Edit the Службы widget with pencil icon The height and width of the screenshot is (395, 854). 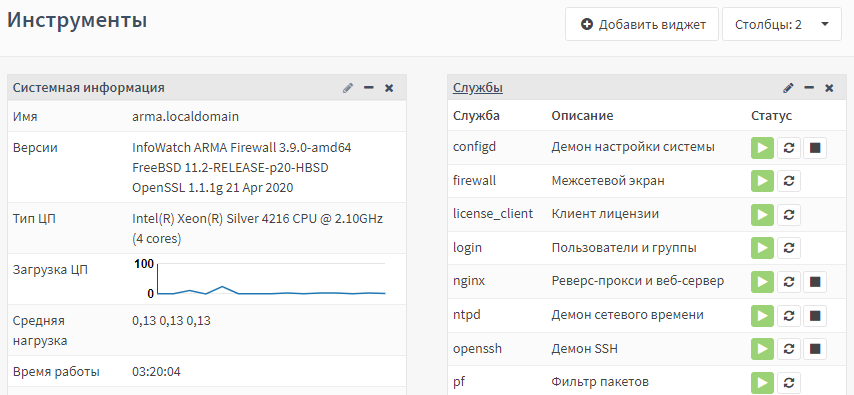click(x=788, y=88)
